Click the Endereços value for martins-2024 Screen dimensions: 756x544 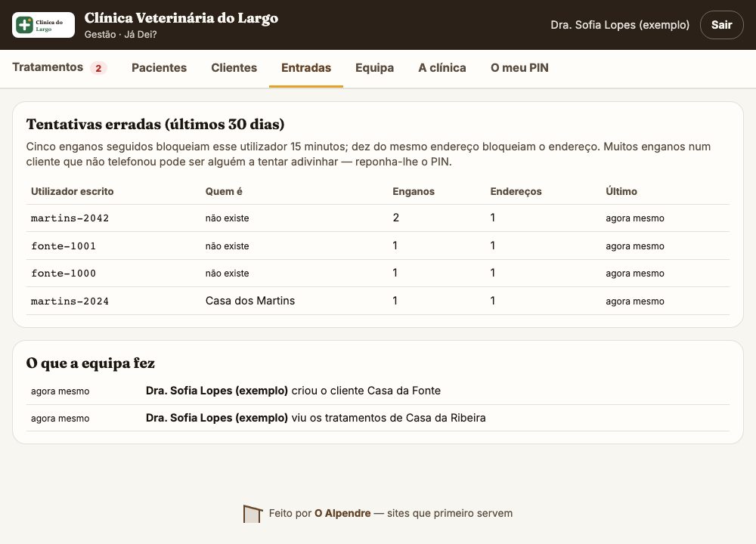point(492,301)
